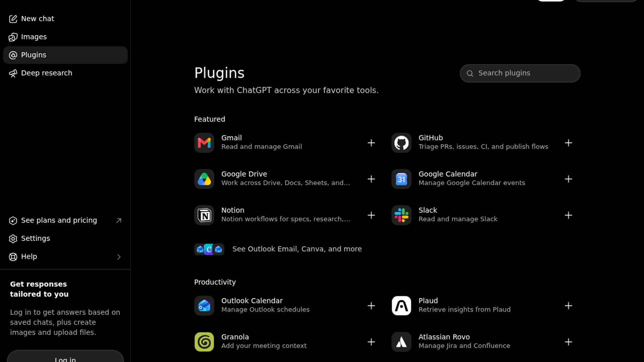Open the Notion plugin icon
The image size is (644, 362).
[204, 215]
